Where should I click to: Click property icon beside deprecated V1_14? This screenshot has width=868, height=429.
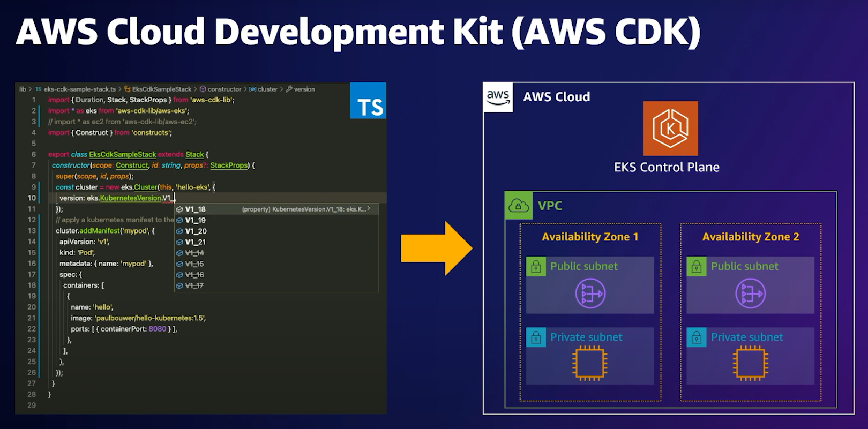click(x=180, y=253)
